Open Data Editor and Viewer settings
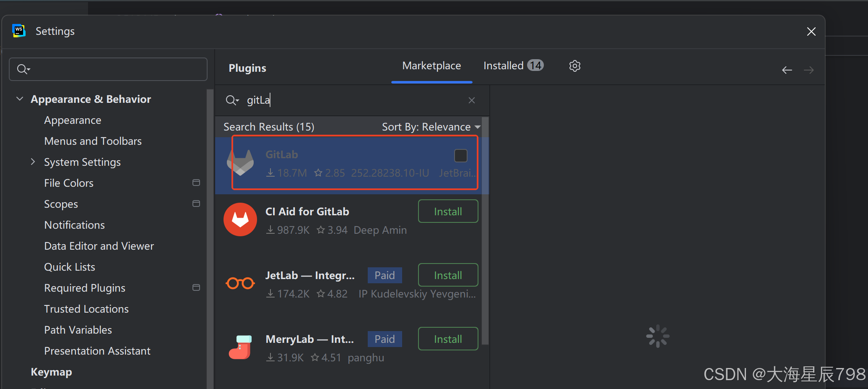 point(99,246)
